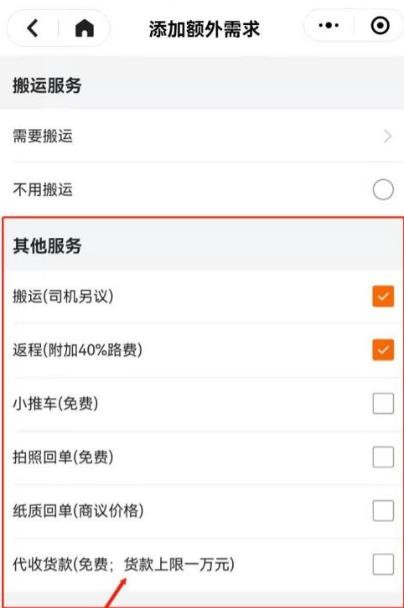Viewport: 404px width, 608px height.
Task: Check 拍照回单(免费) option box
Action: (x=383, y=457)
